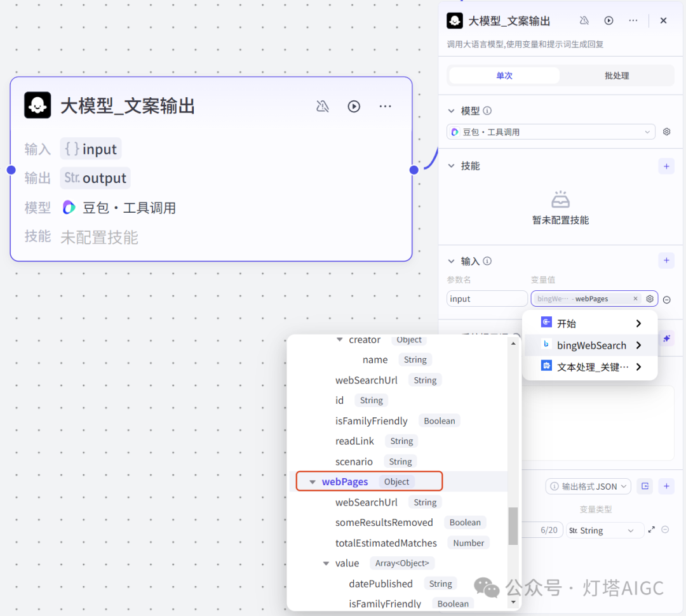The image size is (686, 616).
Task: Select the webPages Object row
Action: pyautogui.click(x=397, y=482)
